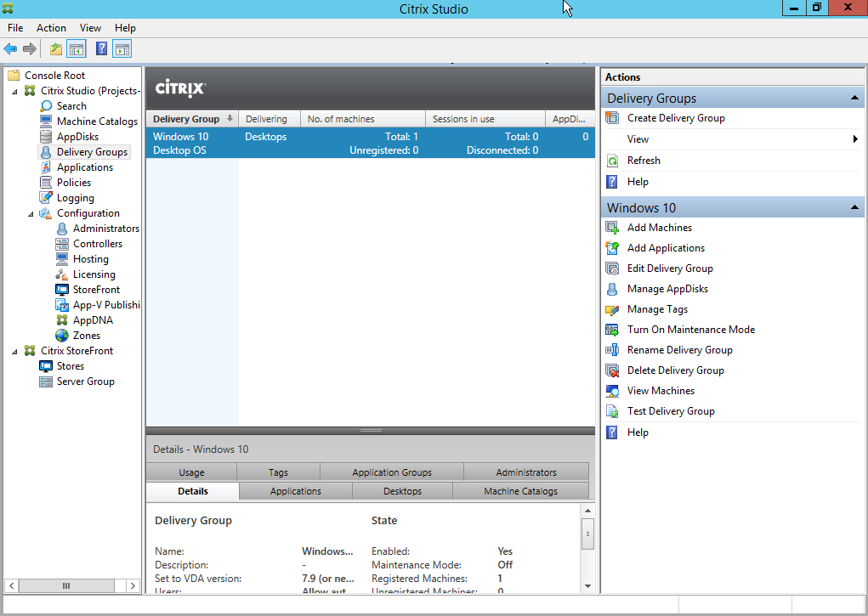This screenshot has width=868, height=616.
Task: Click the details pane scroll down arrow
Action: click(x=588, y=586)
